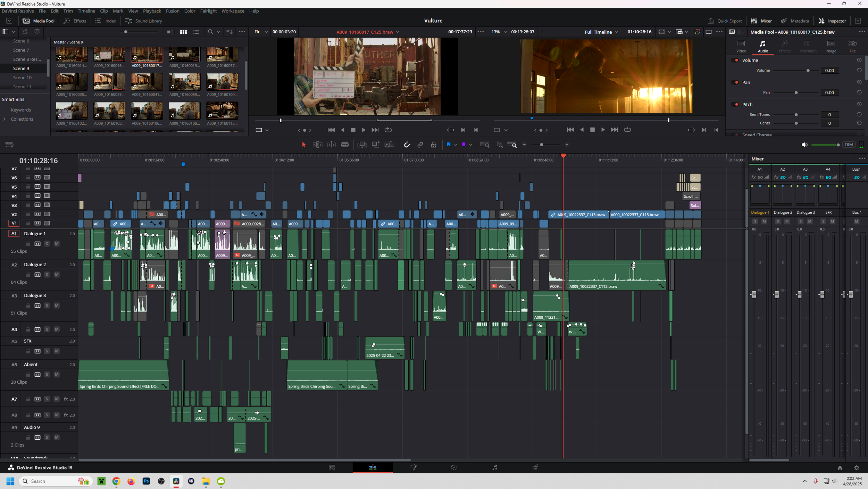868x489 pixels.
Task: Toggle the DIM audio button
Action: point(849,145)
